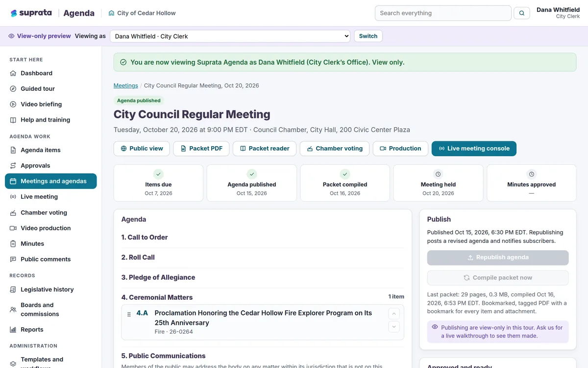Grab the drag handle for item 4.A
Image resolution: width=588 pixels, height=368 pixels.
coord(129,315)
